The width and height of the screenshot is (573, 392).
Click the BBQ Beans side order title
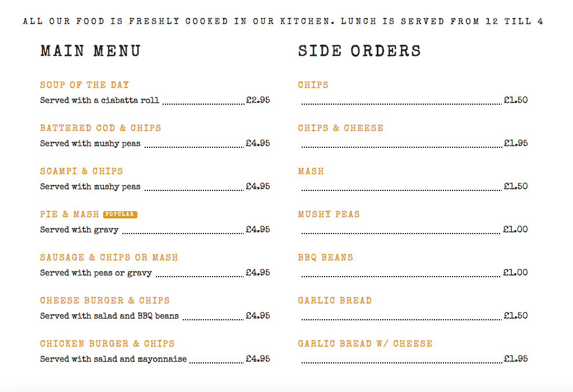pyautogui.click(x=326, y=258)
